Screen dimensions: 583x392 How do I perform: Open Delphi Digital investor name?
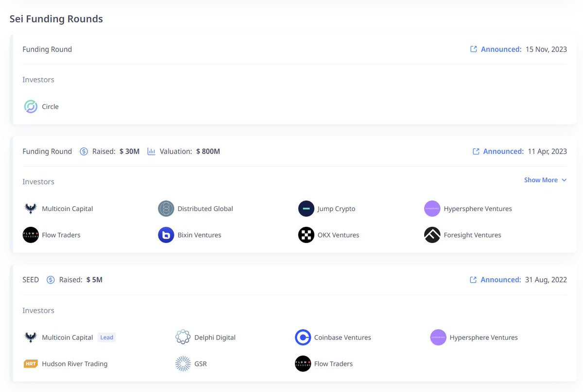[x=215, y=338]
